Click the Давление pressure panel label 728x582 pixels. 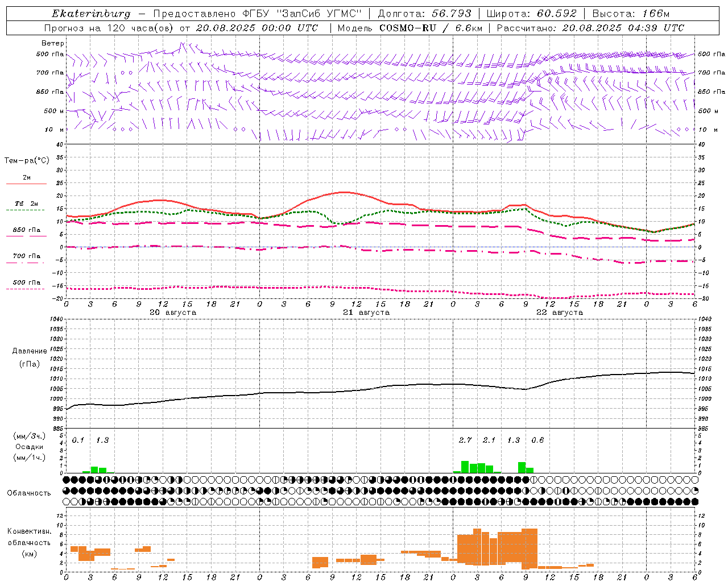tap(30, 351)
